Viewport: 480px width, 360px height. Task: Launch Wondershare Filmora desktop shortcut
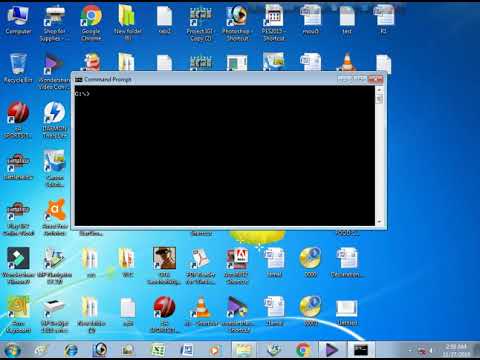click(x=18, y=265)
